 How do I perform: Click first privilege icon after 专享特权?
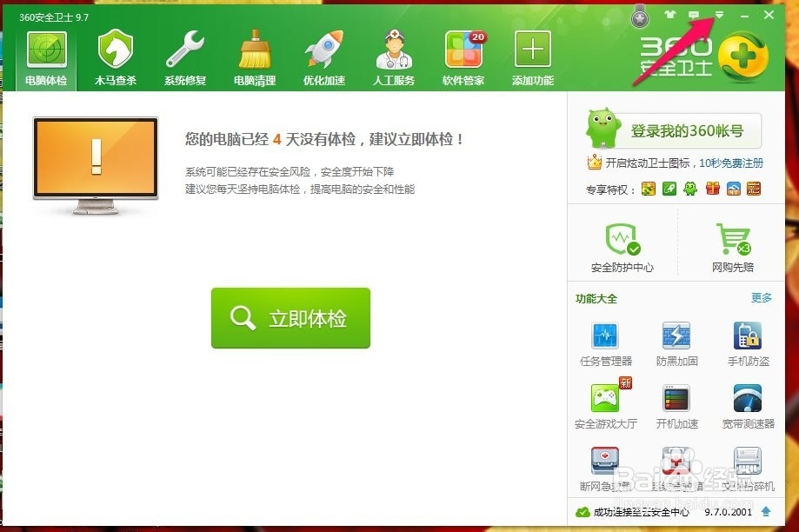pyautogui.click(x=649, y=189)
